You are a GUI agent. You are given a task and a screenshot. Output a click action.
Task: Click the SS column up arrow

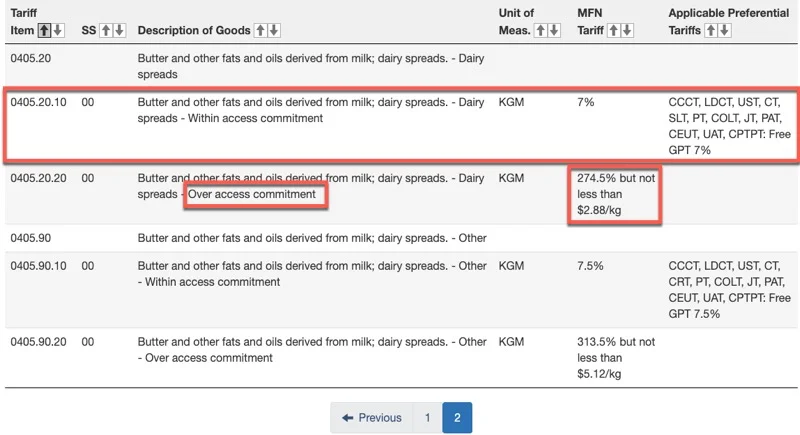tap(106, 30)
